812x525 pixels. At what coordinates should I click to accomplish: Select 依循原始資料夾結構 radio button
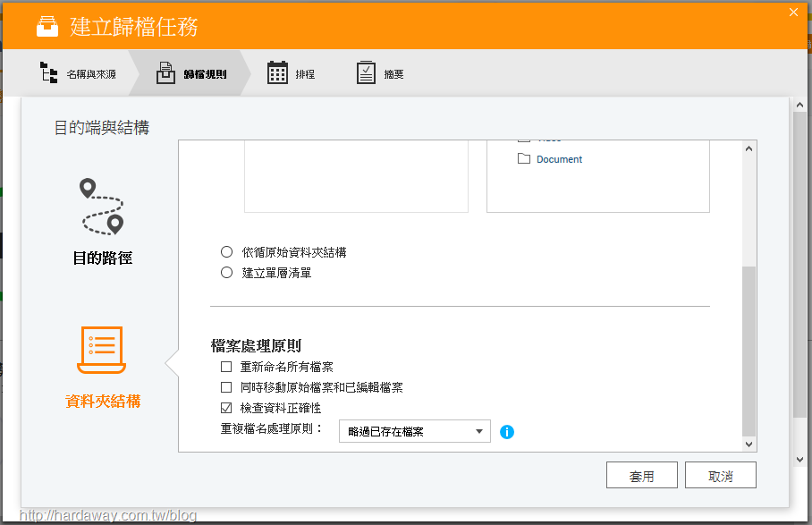pyautogui.click(x=227, y=252)
